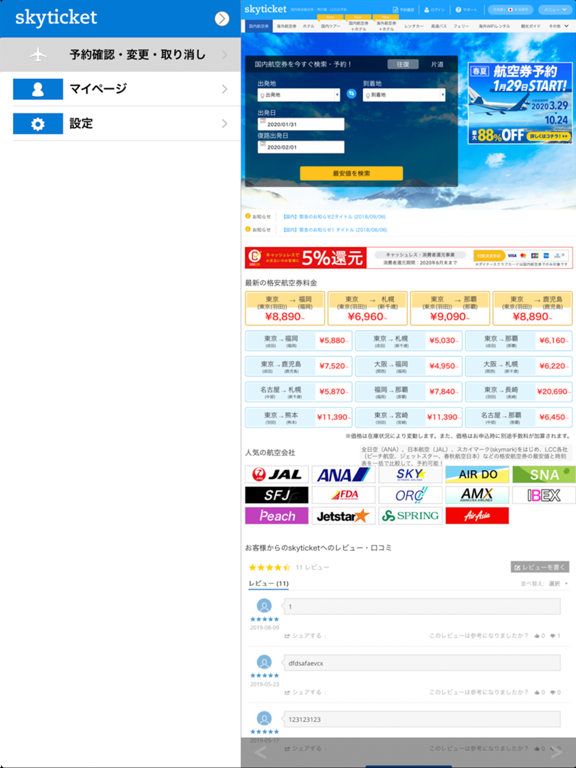Open the 名古屋→那覇 ¥6,450 fare
The width and height of the screenshot is (576, 768).
pyautogui.click(x=519, y=417)
